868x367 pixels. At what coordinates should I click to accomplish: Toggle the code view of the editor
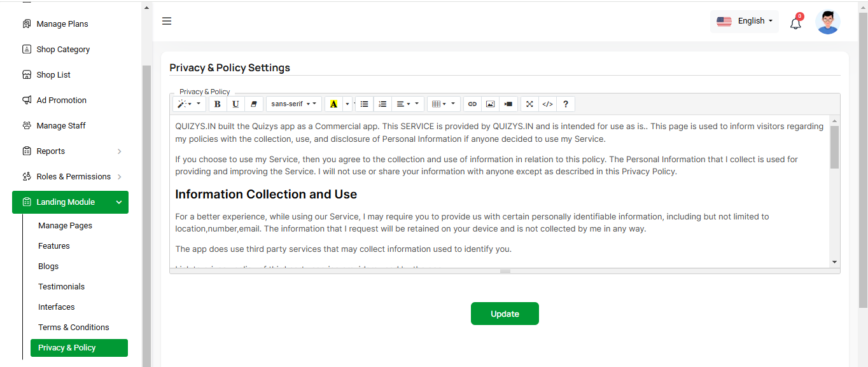(547, 104)
